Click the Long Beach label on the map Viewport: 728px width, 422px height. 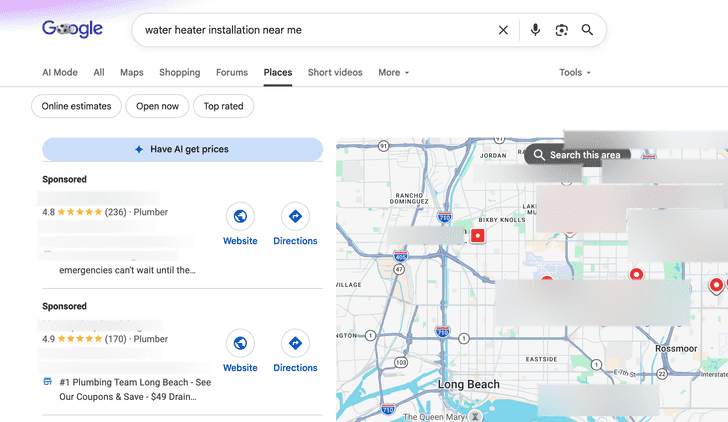469,384
